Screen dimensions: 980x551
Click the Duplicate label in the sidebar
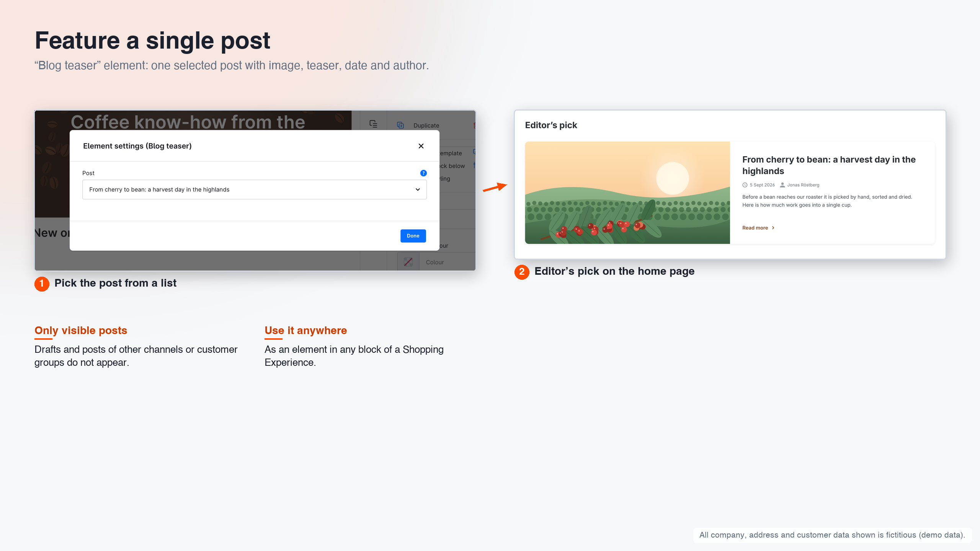(x=426, y=126)
